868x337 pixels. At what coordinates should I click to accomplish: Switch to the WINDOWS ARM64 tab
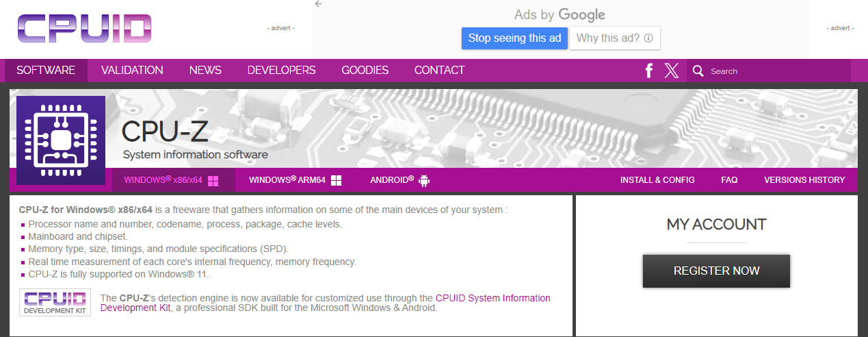click(x=295, y=180)
